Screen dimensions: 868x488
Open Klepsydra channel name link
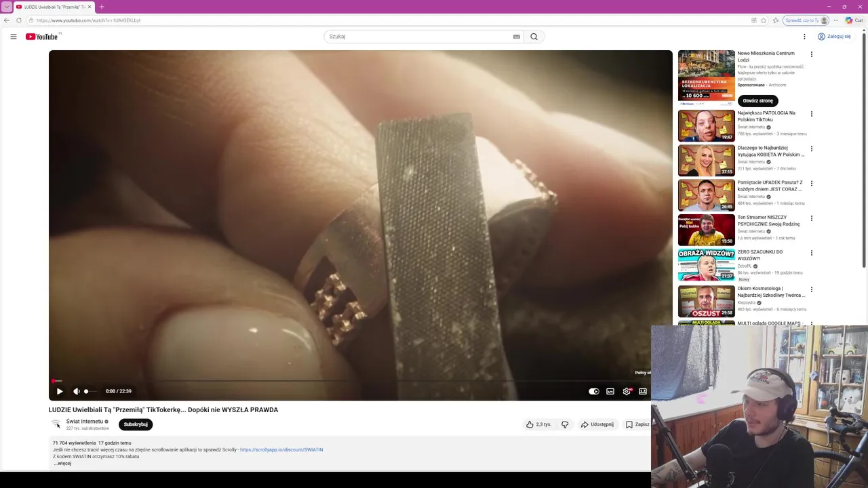pyautogui.click(x=747, y=303)
